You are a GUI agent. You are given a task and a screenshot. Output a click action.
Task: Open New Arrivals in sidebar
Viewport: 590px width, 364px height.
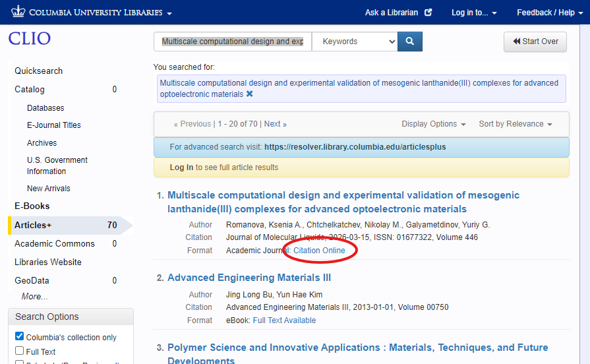tap(49, 188)
